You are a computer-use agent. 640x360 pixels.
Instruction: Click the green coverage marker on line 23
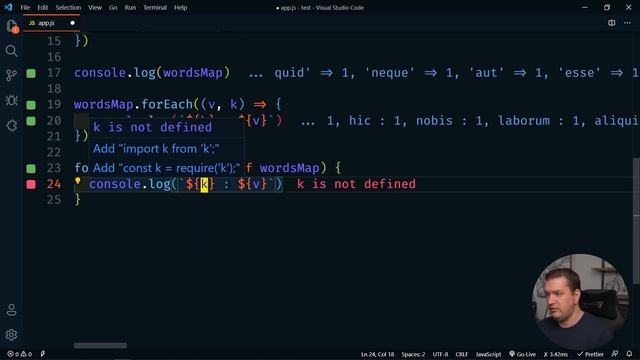31,168
